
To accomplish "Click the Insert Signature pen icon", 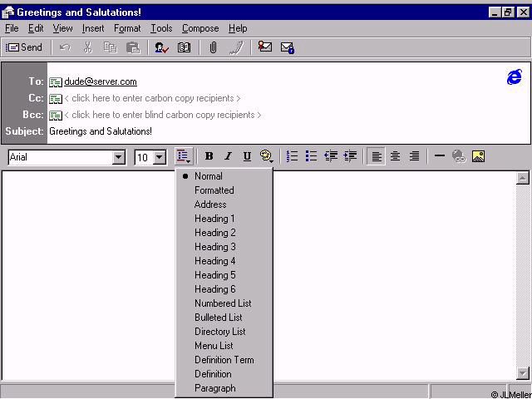I will click(x=236, y=47).
